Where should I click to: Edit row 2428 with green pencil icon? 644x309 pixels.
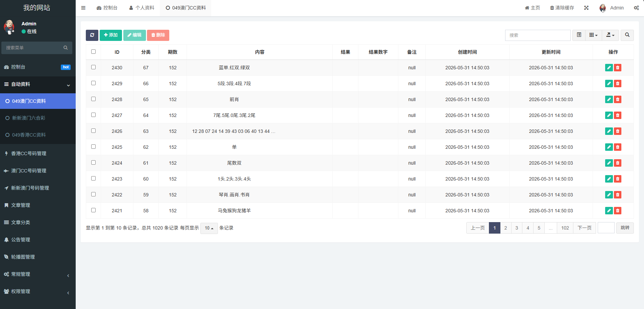click(609, 99)
